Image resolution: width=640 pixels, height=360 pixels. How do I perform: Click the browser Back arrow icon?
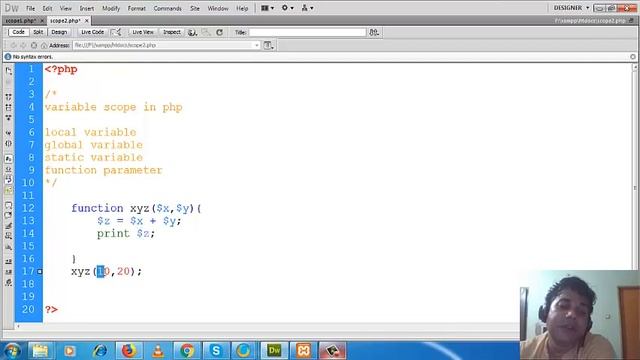[13, 45]
